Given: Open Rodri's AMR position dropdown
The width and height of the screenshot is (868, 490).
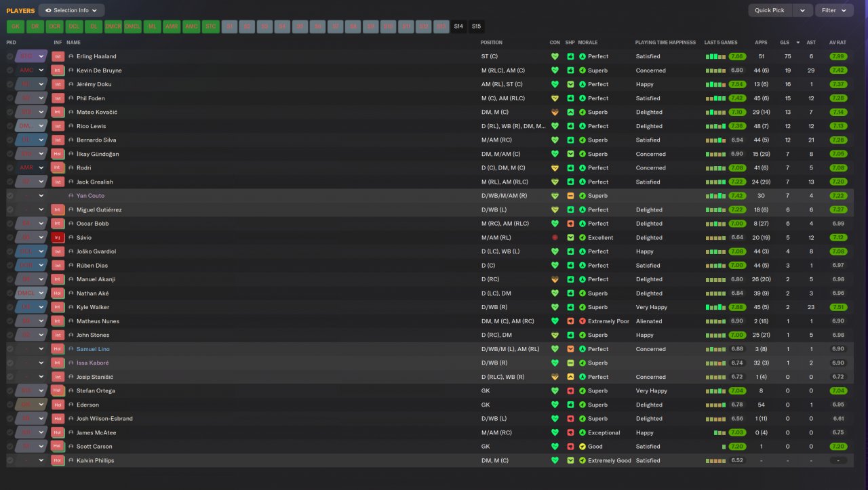Looking at the screenshot, I should [31, 168].
